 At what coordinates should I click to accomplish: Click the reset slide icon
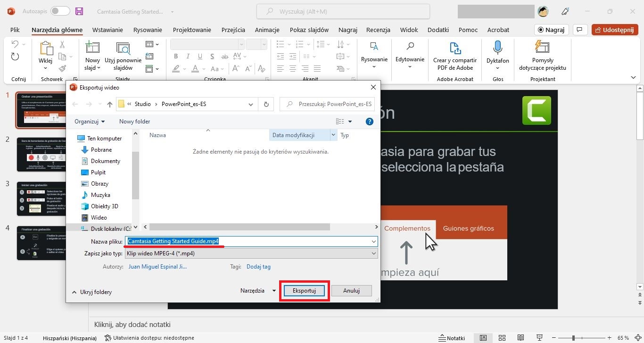pos(149,57)
